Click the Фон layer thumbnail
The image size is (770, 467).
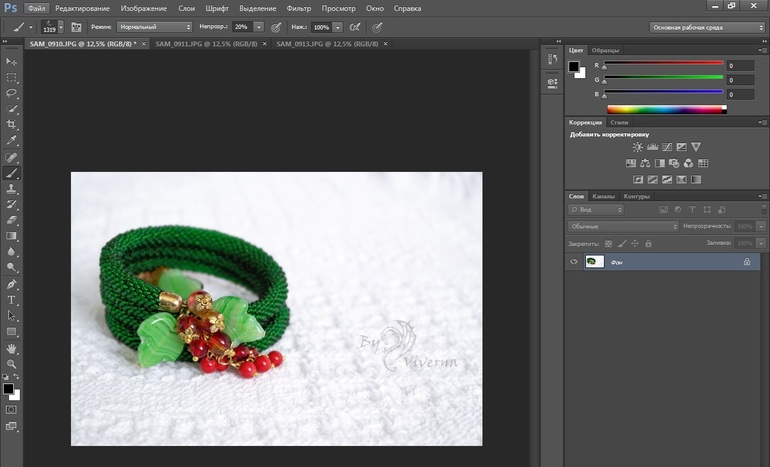coord(594,261)
